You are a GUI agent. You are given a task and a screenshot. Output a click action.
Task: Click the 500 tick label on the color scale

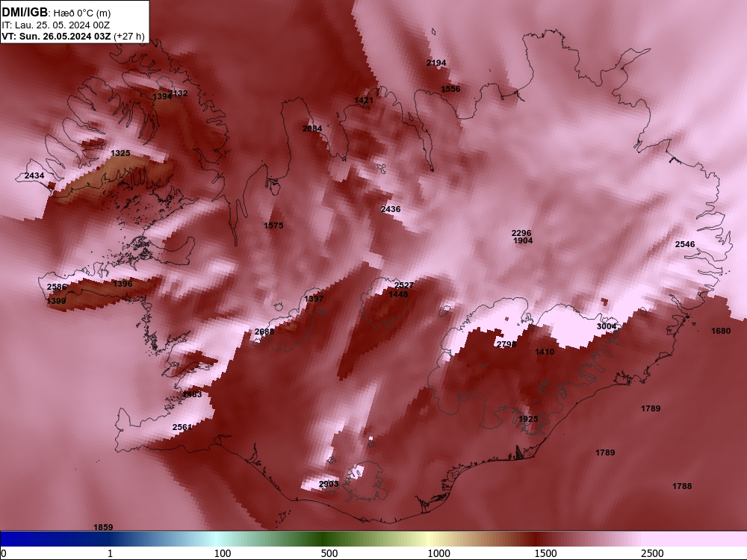coord(329,553)
